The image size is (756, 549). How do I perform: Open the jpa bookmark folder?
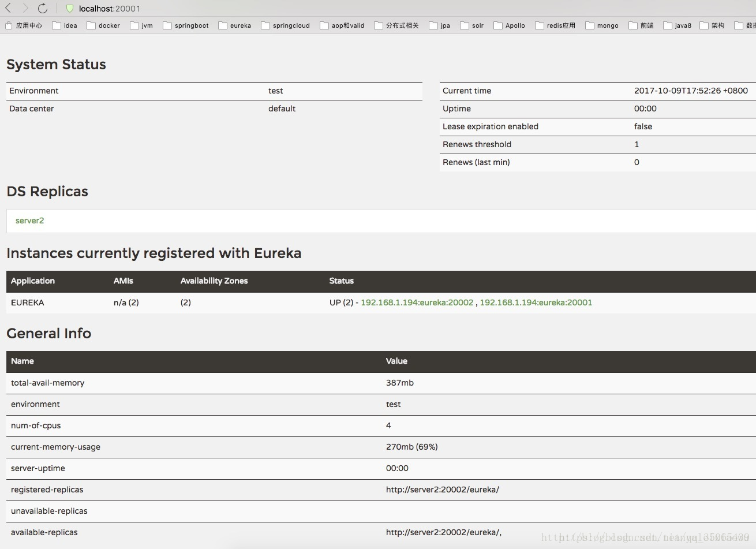pos(440,25)
